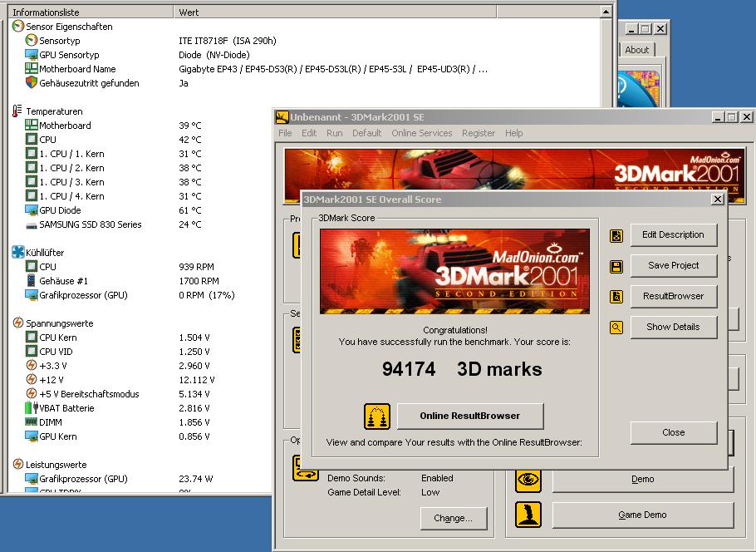Screen dimensions: 756x552
Task: Minimize the 3DMark2001 SE window
Action: point(719,116)
